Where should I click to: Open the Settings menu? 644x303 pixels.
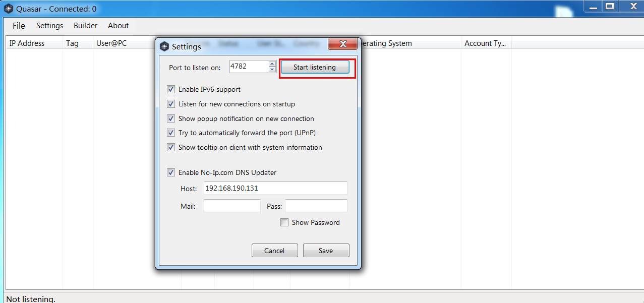tap(49, 26)
